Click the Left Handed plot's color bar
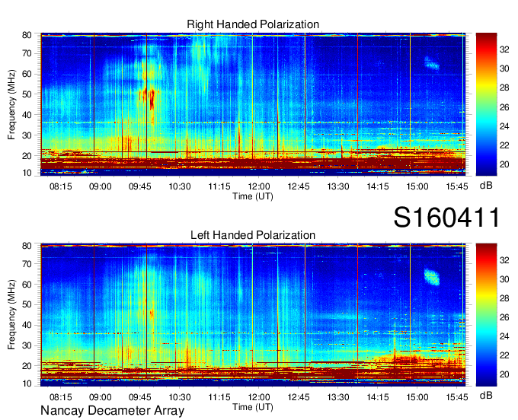The width and height of the screenshot is (518, 420). [x=486, y=315]
